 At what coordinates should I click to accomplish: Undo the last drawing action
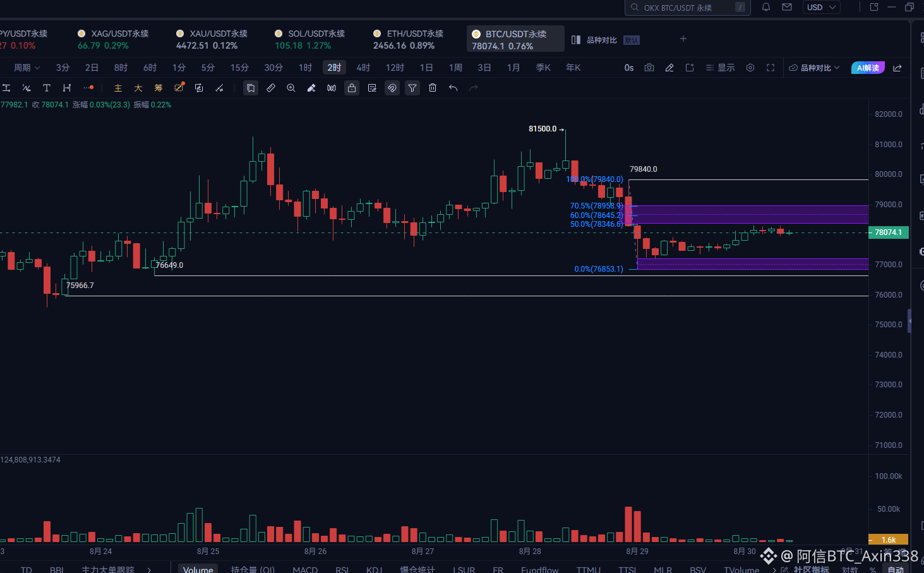pos(453,88)
